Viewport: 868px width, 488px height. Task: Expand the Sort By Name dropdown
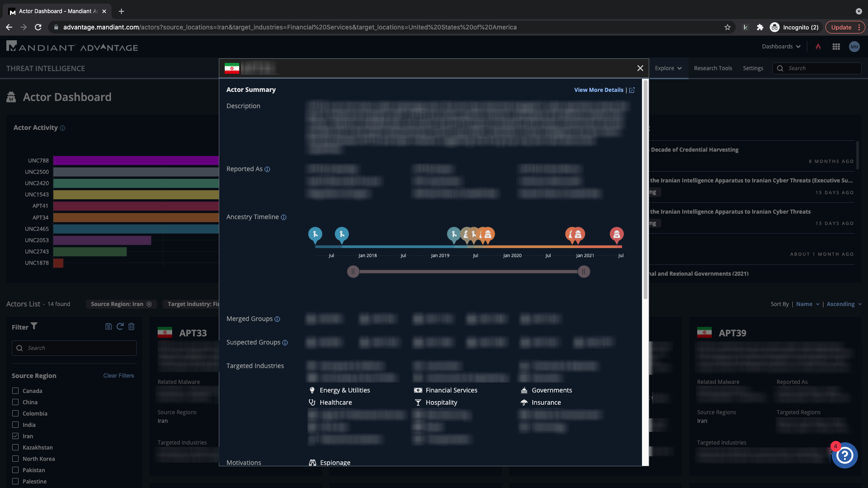(x=807, y=304)
